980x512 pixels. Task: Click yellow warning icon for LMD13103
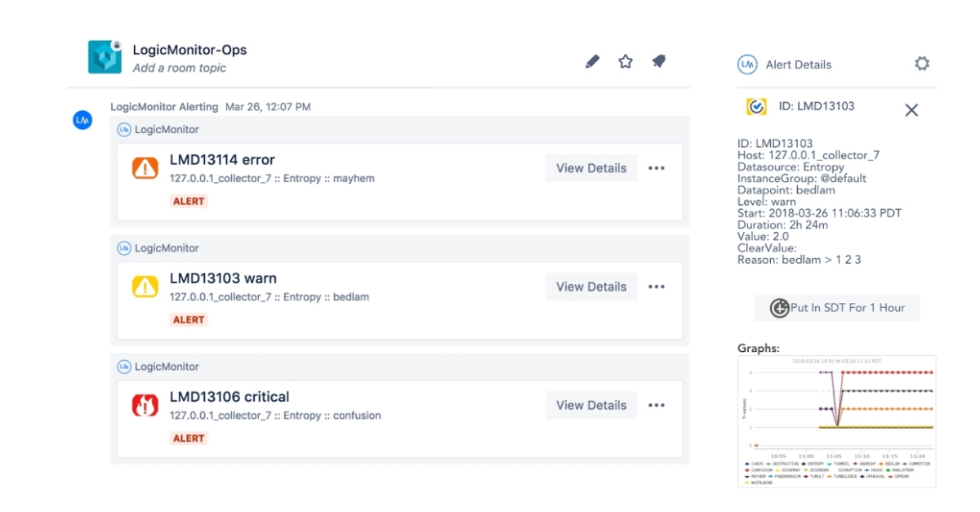(145, 287)
